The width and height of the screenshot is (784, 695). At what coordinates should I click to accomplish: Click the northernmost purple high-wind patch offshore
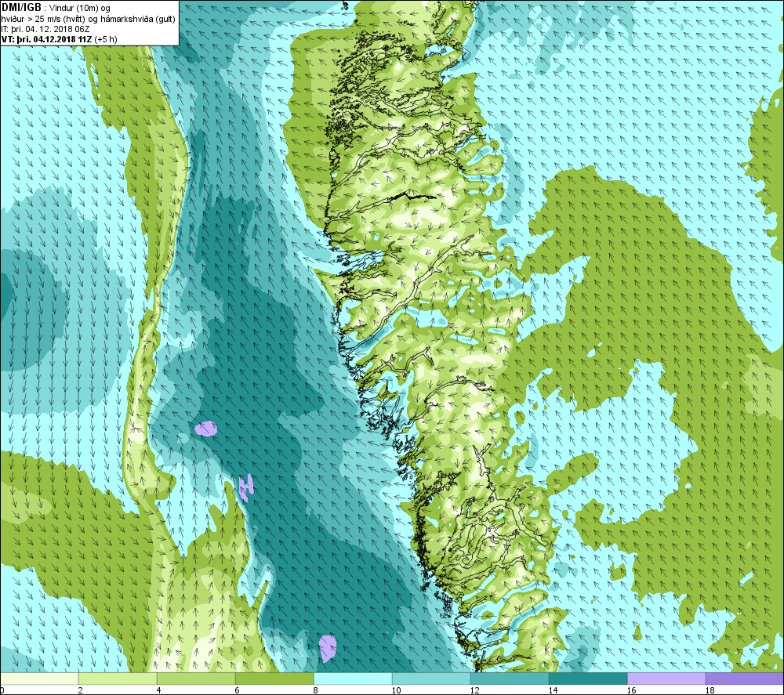206,429
